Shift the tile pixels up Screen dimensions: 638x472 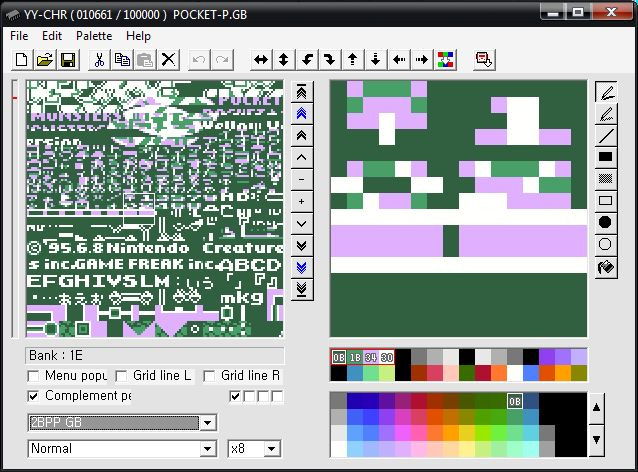[x=353, y=60]
